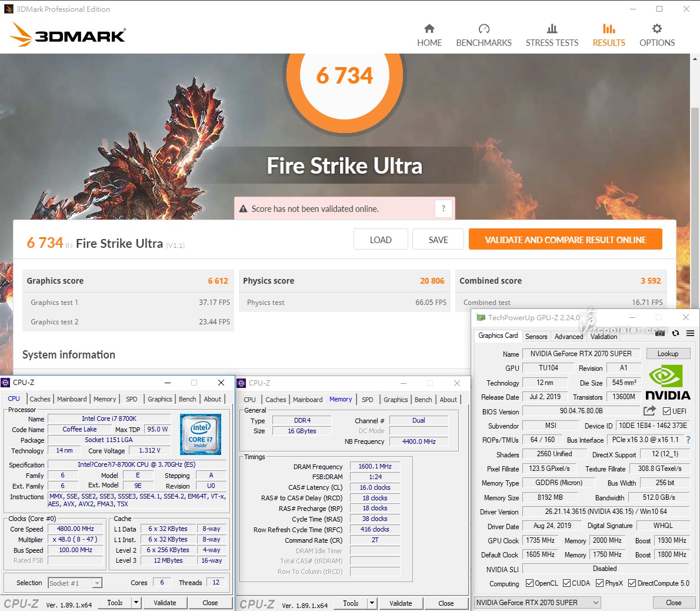Image resolution: width=700 pixels, height=611 pixels.
Task: Toggle the UEFI checkbox in GPU-Z
Action: click(667, 411)
